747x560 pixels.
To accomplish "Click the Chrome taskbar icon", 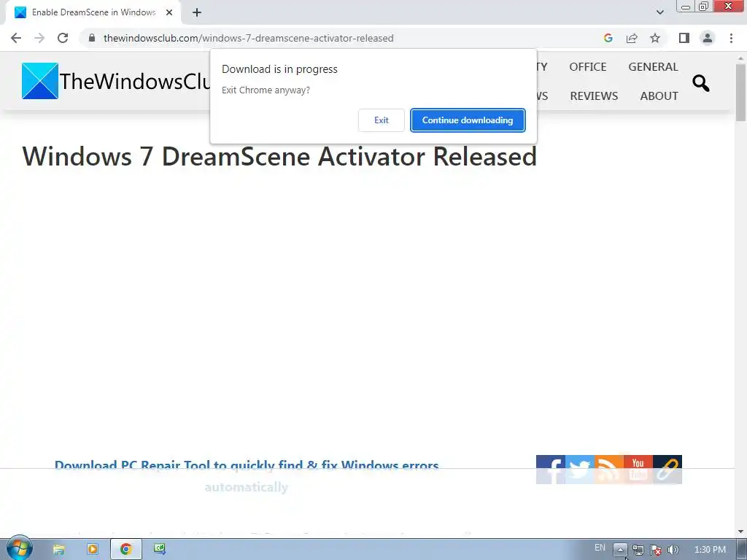I will click(125, 549).
